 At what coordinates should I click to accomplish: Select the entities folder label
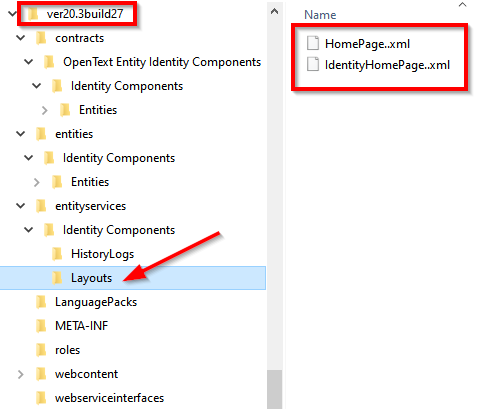pyautogui.click(x=74, y=134)
